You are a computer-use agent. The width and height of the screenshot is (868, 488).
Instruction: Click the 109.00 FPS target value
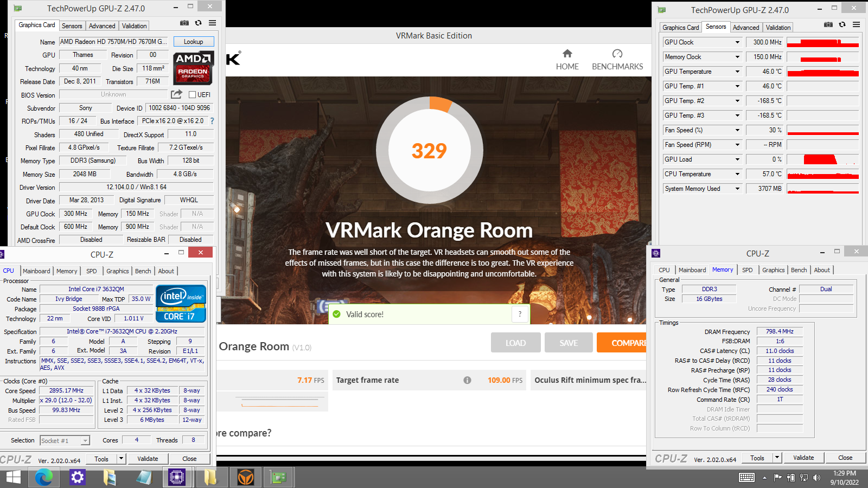(x=505, y=380)
